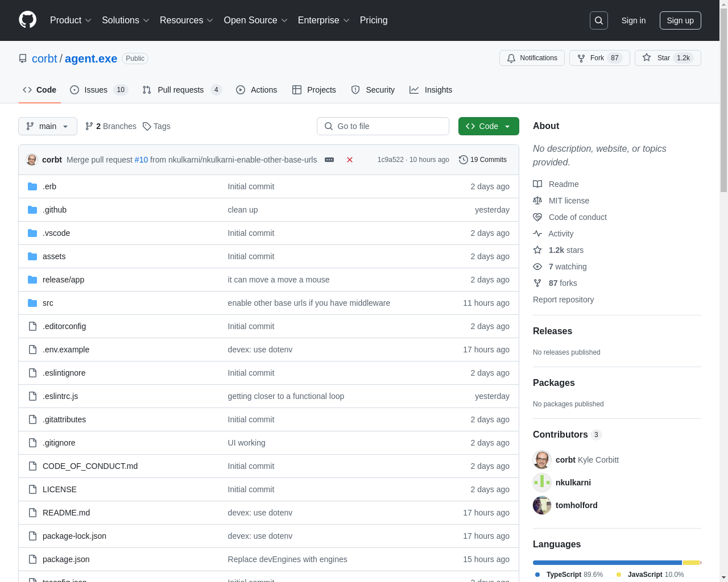Click commit message 'Replace devEngines with engines'
The width and height of the screenshot is (728, 582).
pos(288,559)
